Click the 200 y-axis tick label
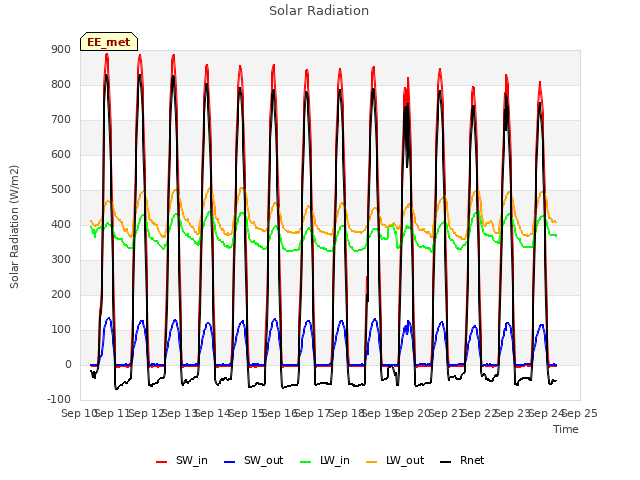This screenshot has width=640, height=480. pyautogui.click(x=61, y=295)
